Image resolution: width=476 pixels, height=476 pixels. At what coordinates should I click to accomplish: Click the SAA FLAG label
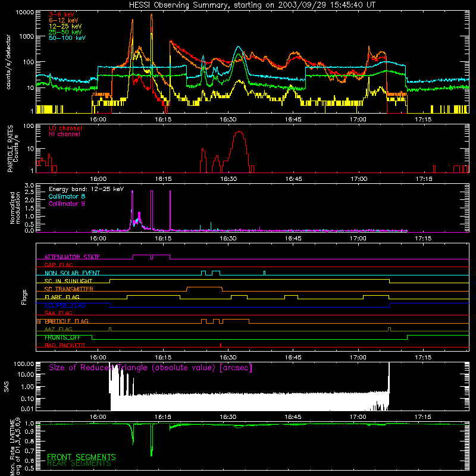(x=58, y=313)
